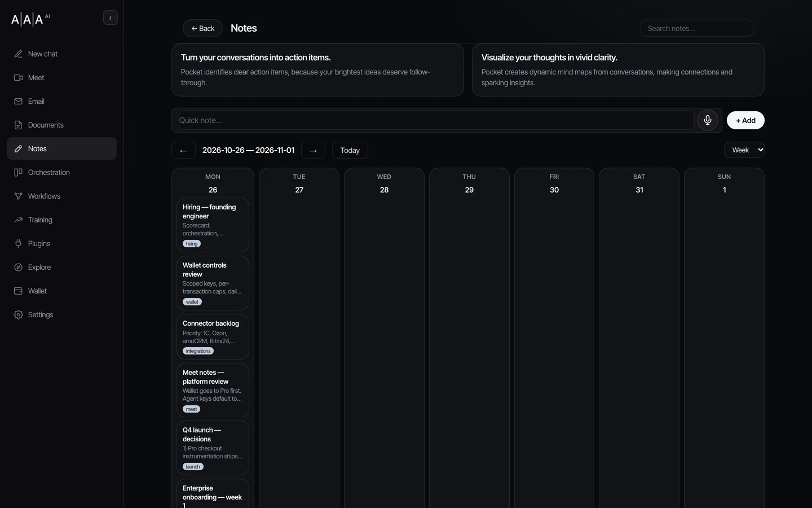Click the 'integrations' tag

point(198,351)
